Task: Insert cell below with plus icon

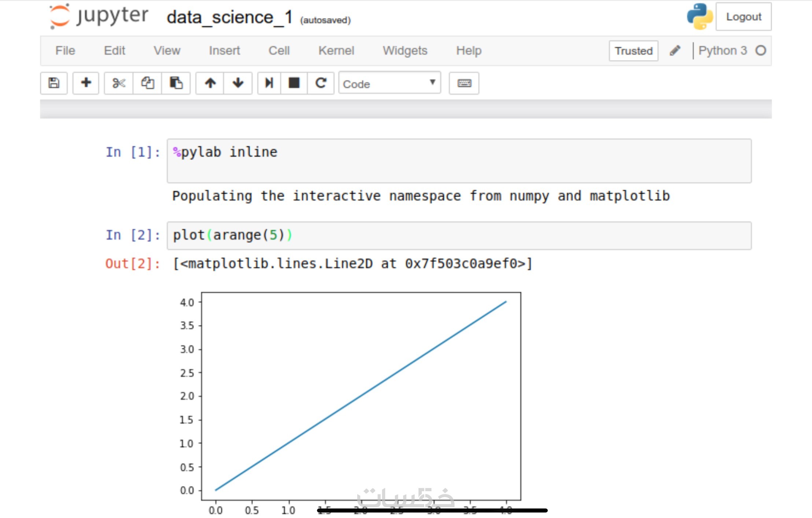Action: (x=86, y=83)
